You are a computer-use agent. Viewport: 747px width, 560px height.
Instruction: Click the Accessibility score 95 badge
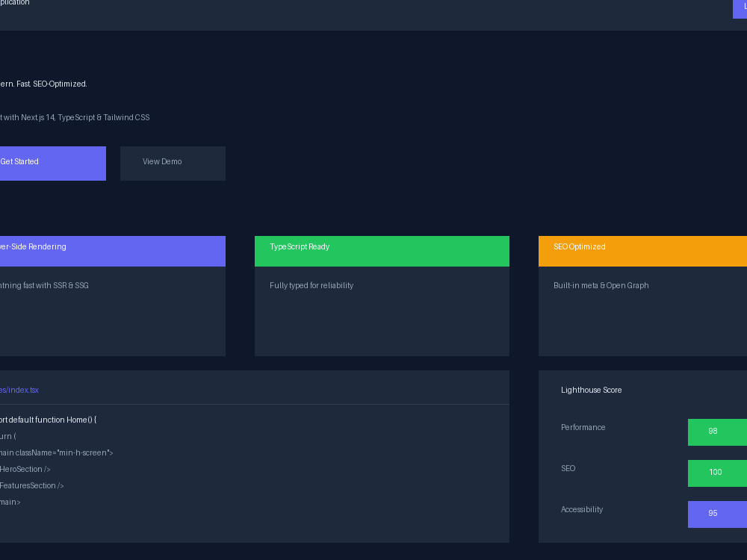pyautogui.click(x=717, y=514)
